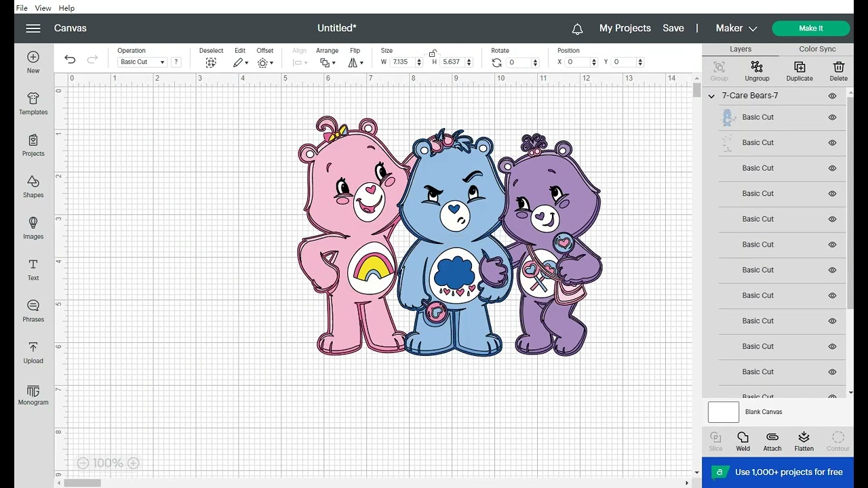The width and height of the screenshot is (868, 488).
Task: Open the Flip dropdown
Action: pyautogui.click(x=355, y=62)
